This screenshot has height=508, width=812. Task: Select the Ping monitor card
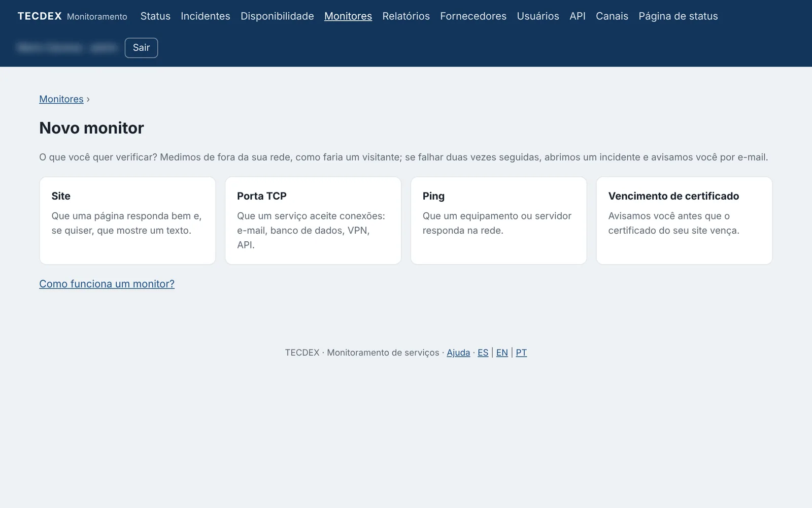pyautogui.click(x=499, y=220)
